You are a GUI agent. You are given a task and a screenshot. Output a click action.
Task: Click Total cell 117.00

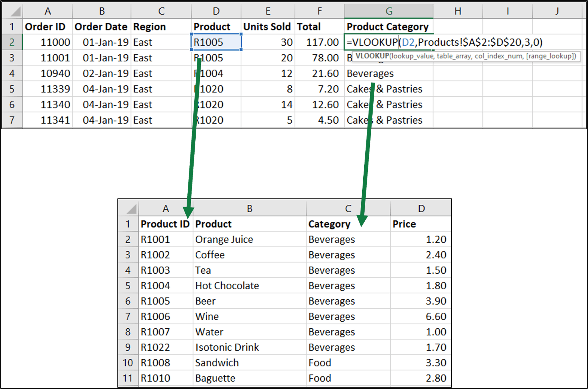pyautogui.click(x=319, y=42)
